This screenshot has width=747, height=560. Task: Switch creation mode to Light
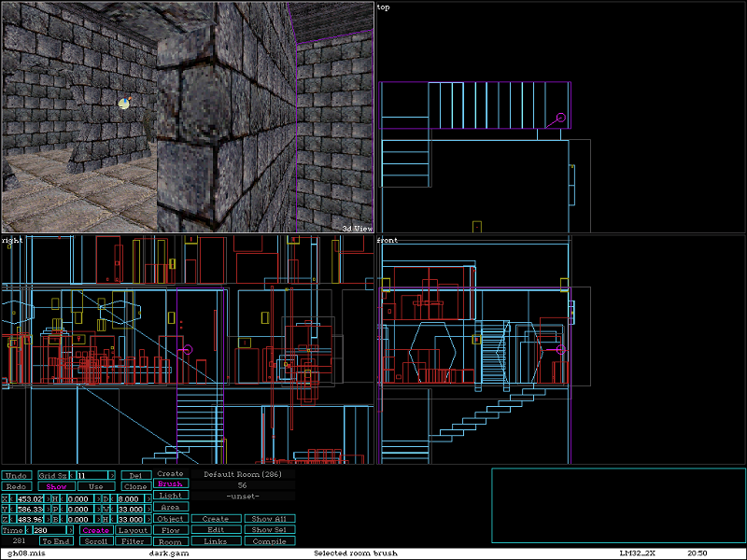(170, 496)
